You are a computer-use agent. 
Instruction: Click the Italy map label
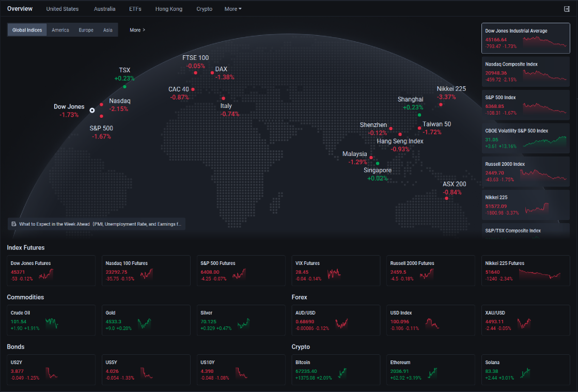point(226,106)
